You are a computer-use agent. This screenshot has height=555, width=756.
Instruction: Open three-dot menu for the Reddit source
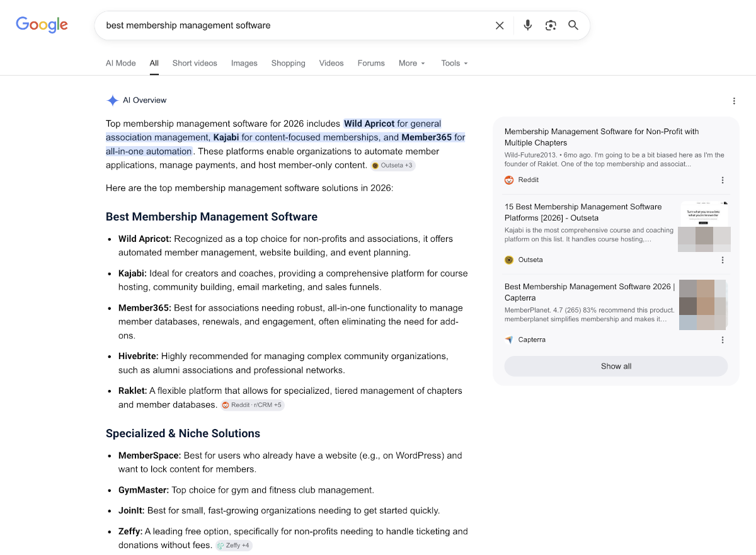tap(723, 180)
